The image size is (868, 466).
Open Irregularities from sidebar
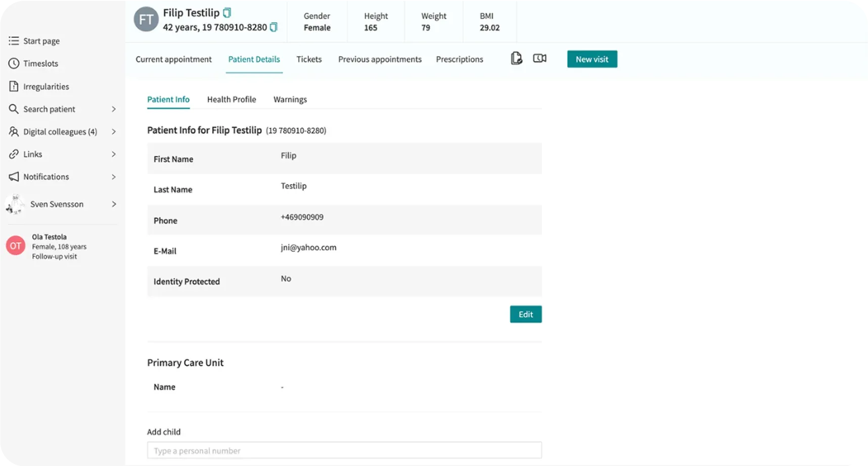(x=46, y=86)
